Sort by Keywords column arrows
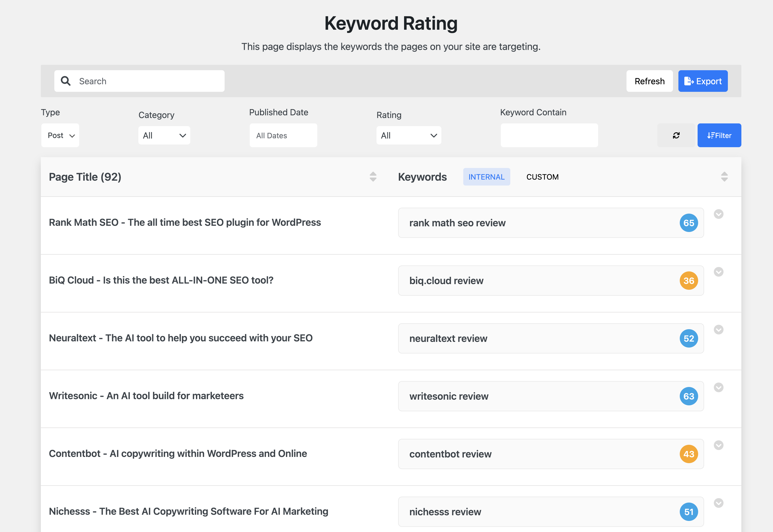Viewport: 773px width, 532px height. coord(724,177)
